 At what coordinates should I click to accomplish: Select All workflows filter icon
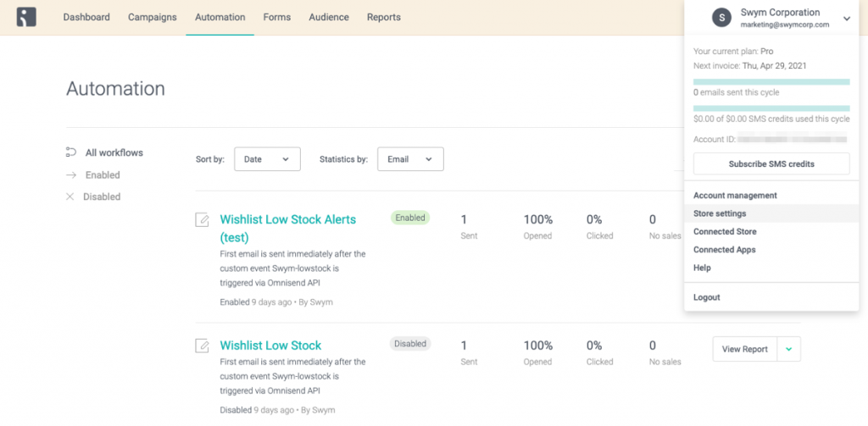click(x=71, y=152)
